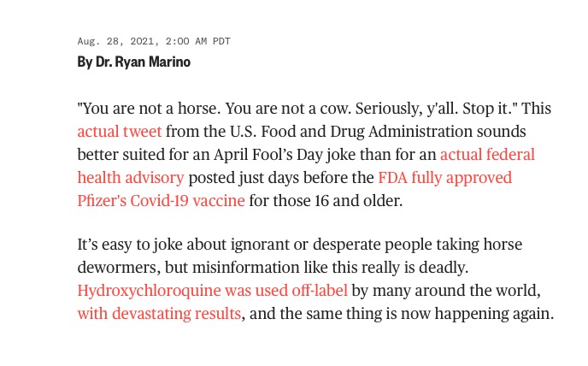This screenshot has width=588, height=366.
Task: Click the phrase 'April Fool's Day'
Action: (268, 155)
